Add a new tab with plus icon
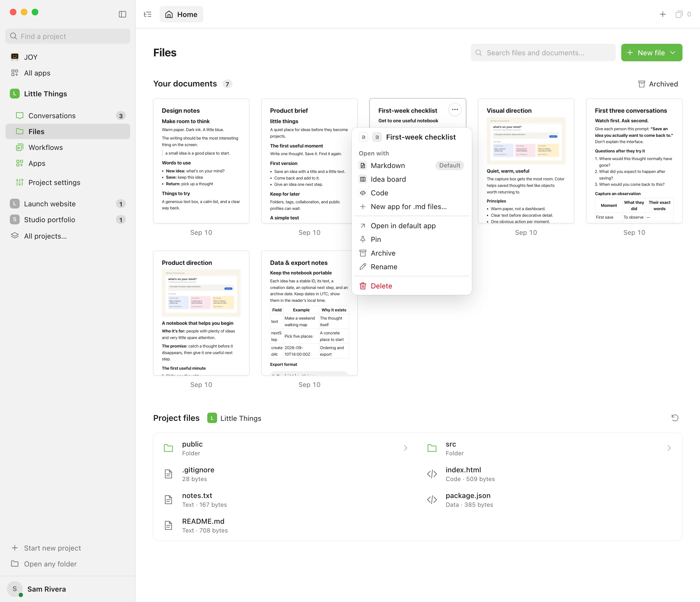 click(x=663, y=14)
